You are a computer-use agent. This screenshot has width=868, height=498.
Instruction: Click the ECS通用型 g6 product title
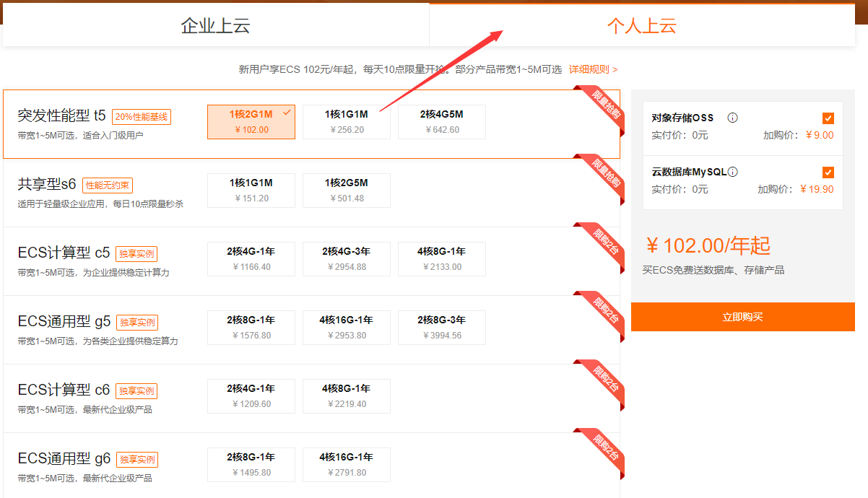[x=64, y=458]
